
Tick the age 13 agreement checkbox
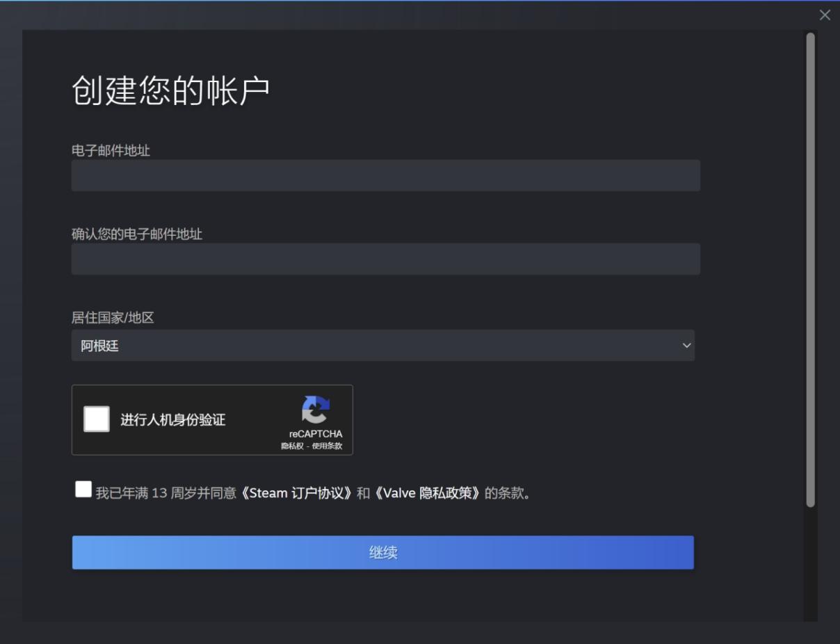[83, 490]
